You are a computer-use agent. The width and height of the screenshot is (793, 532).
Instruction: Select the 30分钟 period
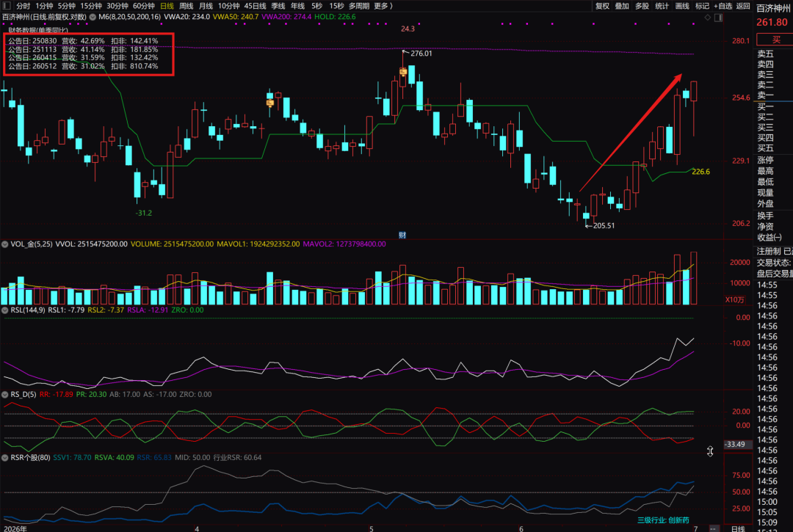pos(117,6)
